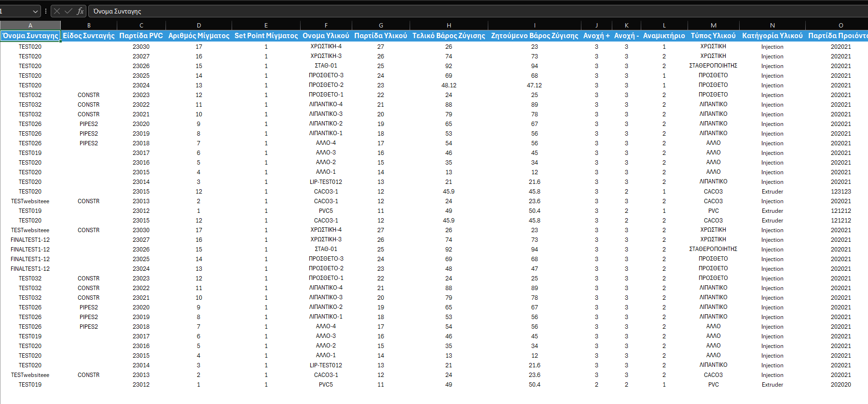Select the CACO3 cell in the 123123 row
Screen dimensions: 868x404
(x=714, y=192)
